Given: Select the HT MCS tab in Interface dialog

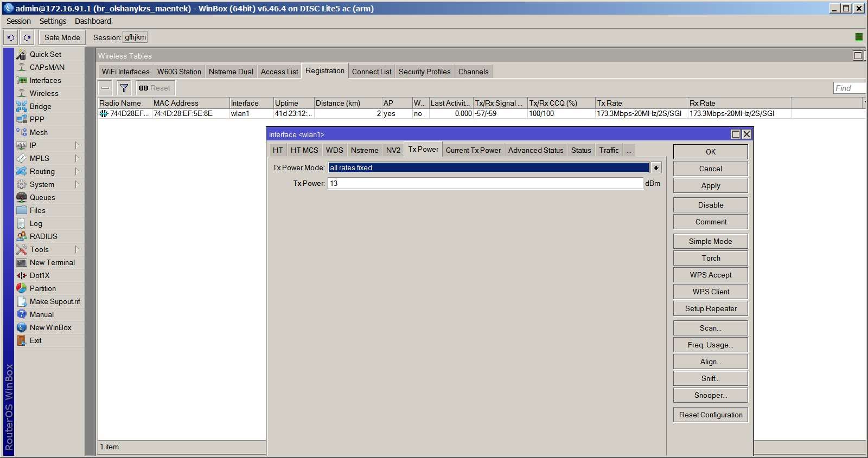Looking at the screenshot, I should click(x=304, y=151).
